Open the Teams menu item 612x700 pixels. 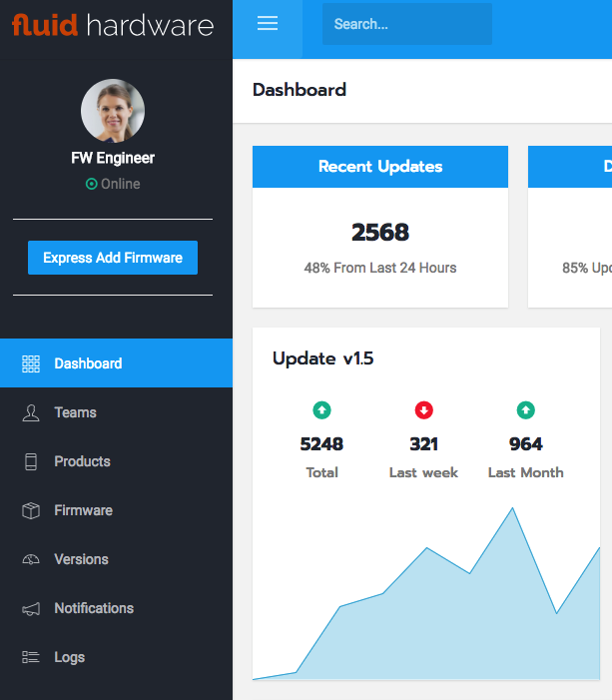pos(75,412)
